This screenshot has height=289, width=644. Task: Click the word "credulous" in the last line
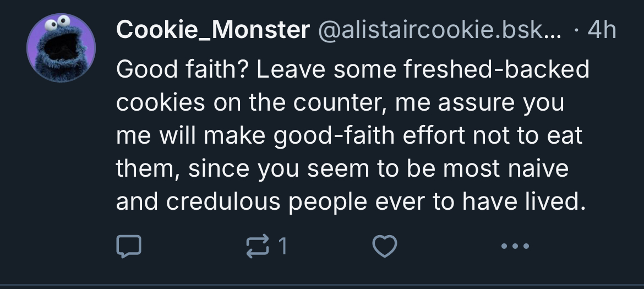(x=223, y=201)
